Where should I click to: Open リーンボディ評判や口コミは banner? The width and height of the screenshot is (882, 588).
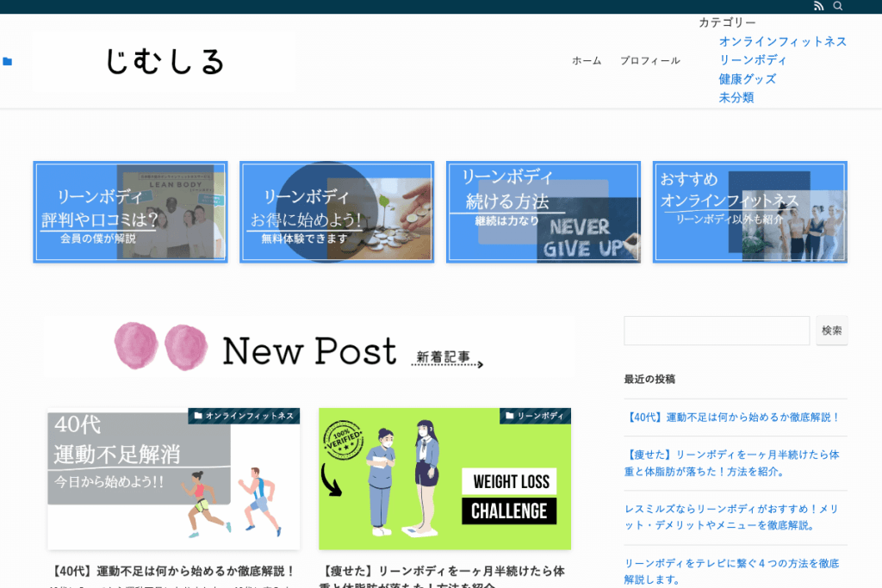[130, 212]
